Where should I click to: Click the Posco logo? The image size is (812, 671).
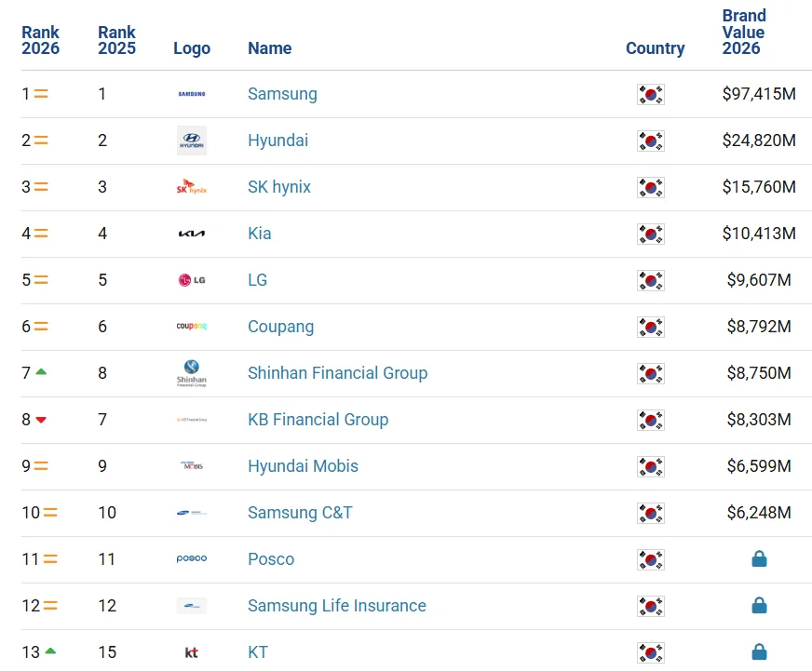click(x=192, y=558)
